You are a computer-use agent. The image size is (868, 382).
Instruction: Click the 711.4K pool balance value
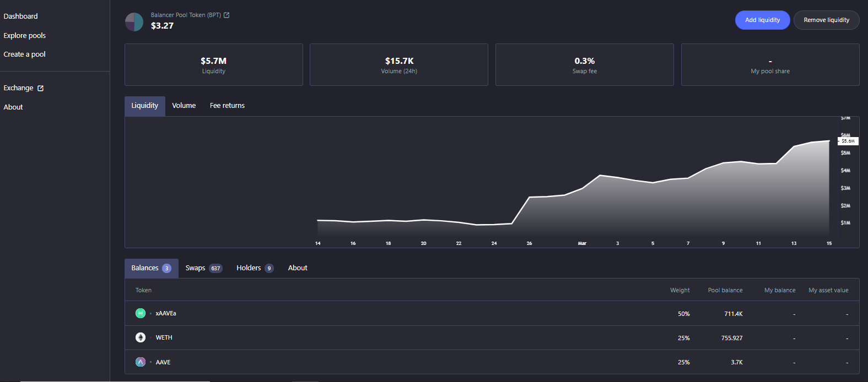(x=734, y=314)
